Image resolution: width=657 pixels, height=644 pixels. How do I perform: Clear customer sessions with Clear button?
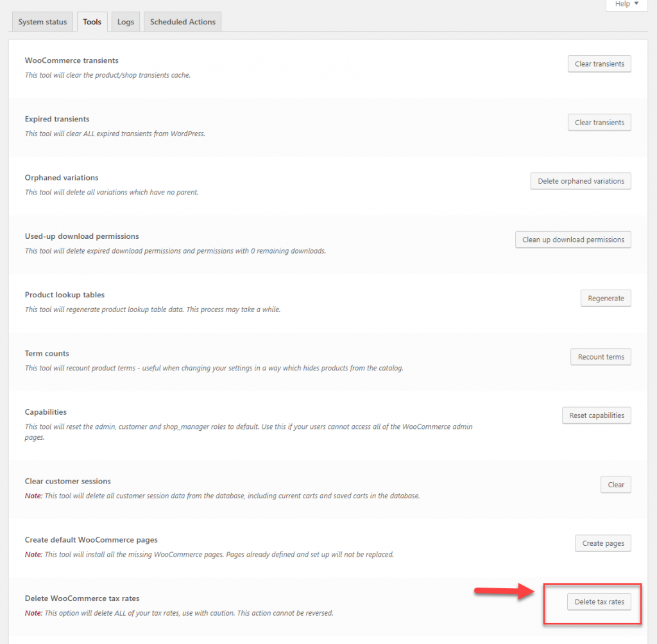coord(616,485)
